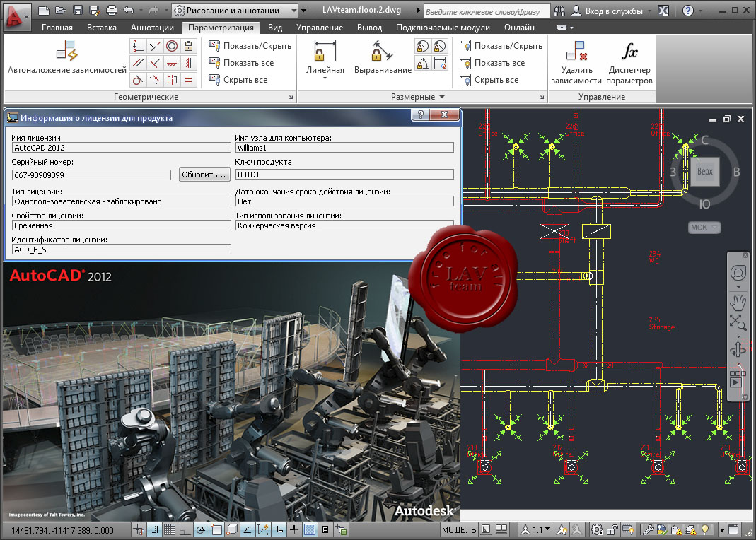
Task: Toggle Ortho mode in status bar
Action: pos(185,530)
